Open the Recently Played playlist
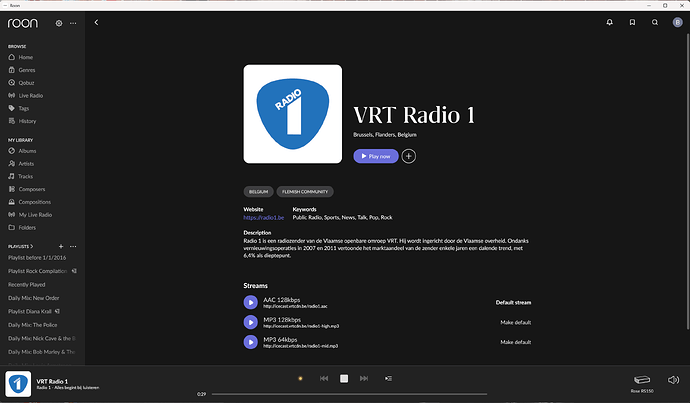The height and width of the screenshot is (403, 690). [26, 285]
